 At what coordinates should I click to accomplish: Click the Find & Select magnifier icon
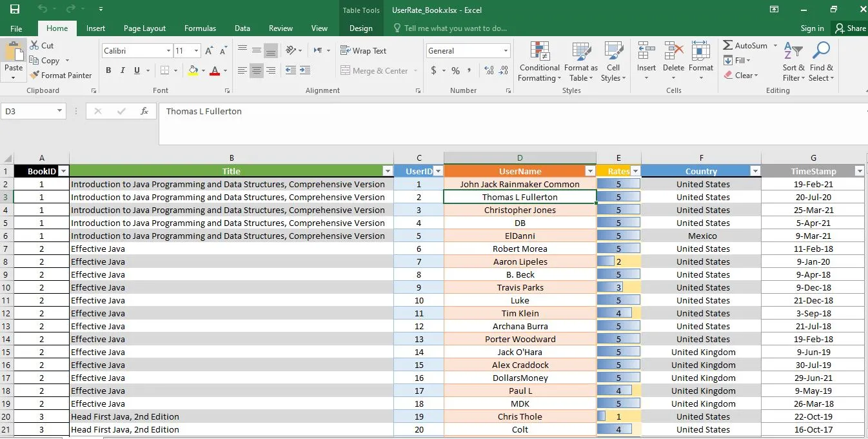(821, 52)
